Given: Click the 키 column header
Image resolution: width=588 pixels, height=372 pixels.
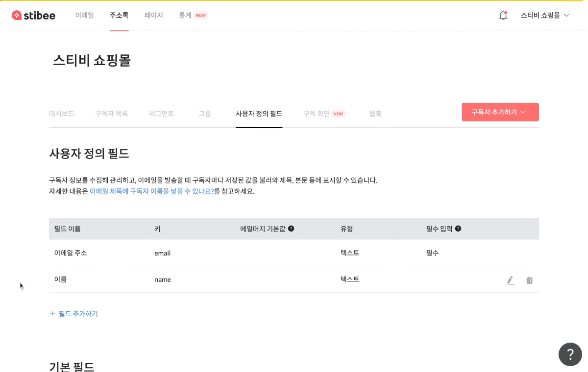Looking at the screenshot, I should (157, 229).
